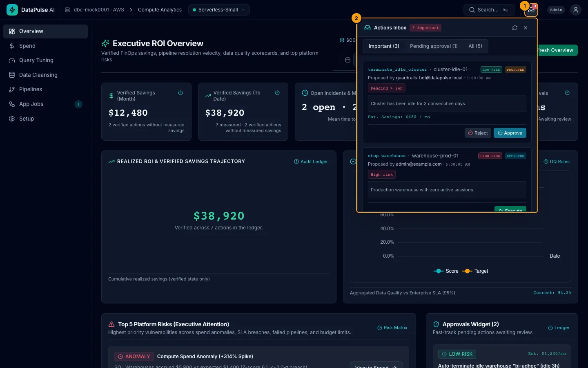Approve the terminate_idle_cluster action
This screenshot has height=368, width=588.
coord(510,133)
